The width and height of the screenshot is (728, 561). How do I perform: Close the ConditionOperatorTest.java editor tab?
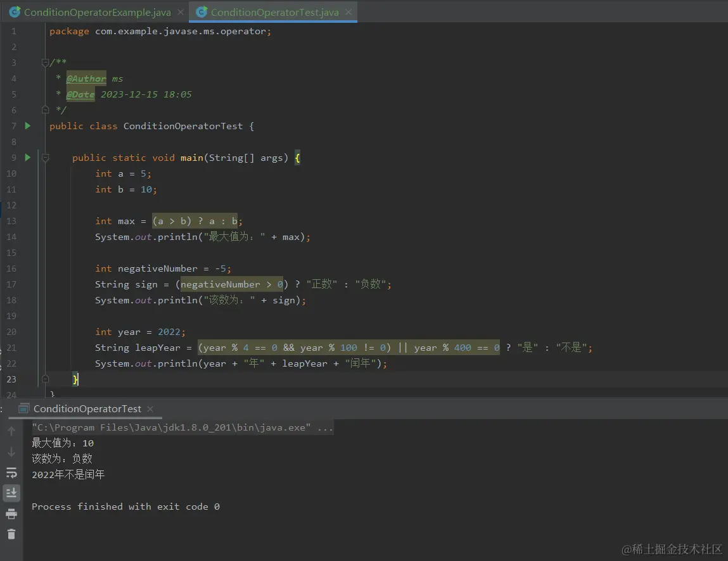[348, 12]
